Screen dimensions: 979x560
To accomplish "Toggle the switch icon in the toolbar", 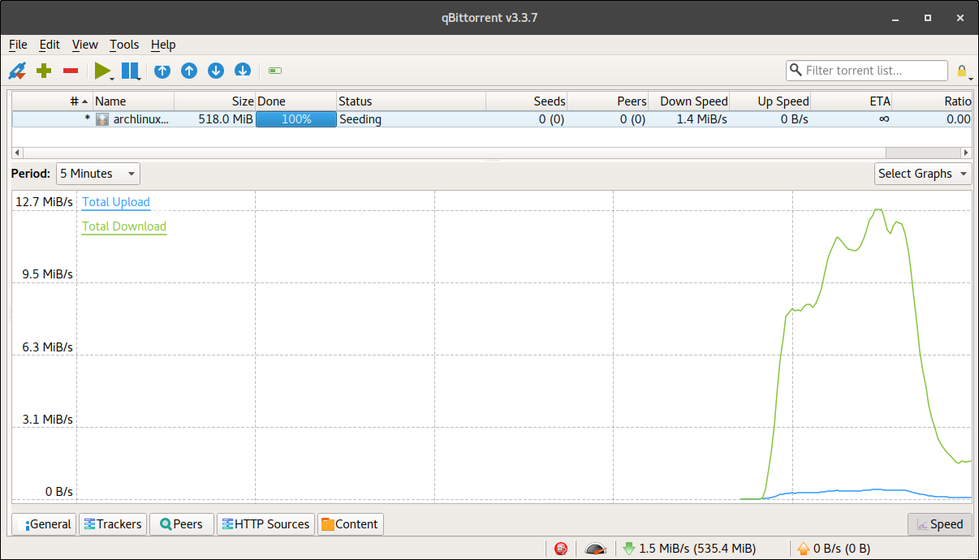I will (x=274, y=71).
